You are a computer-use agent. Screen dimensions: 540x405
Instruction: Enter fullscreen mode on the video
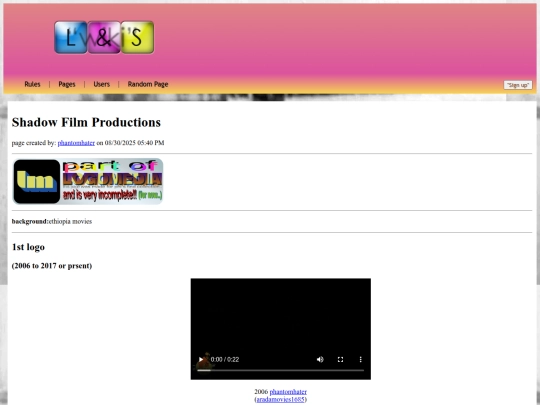tap(340, 359)
